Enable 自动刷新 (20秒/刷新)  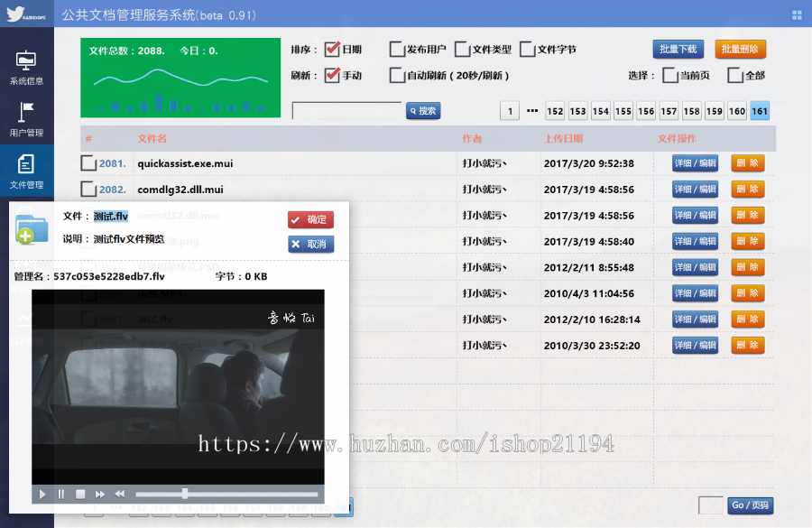point(397,75)
